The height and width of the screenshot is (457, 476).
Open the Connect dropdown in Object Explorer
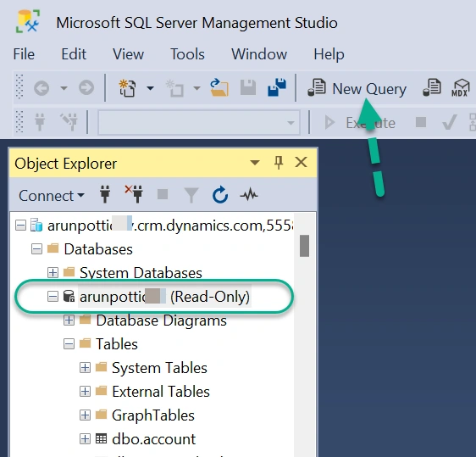(52, 195)
